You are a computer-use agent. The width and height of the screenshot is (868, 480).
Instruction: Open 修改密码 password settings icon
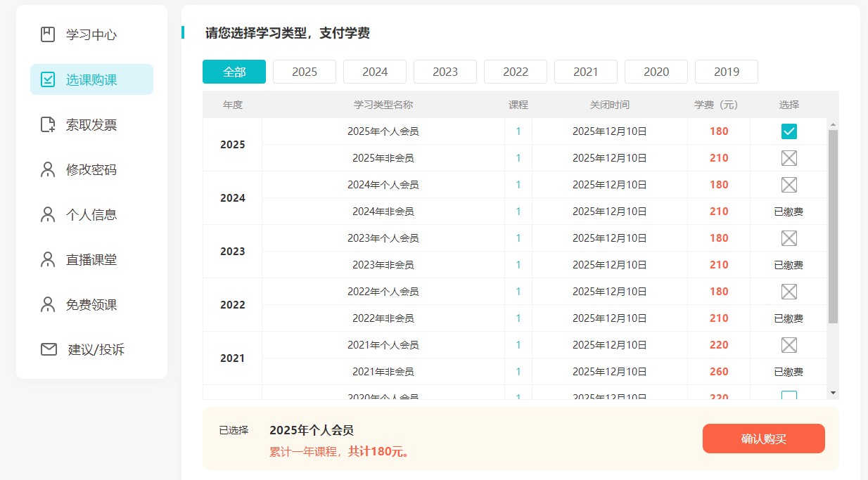pyautogui.click(x=46, y=169)
